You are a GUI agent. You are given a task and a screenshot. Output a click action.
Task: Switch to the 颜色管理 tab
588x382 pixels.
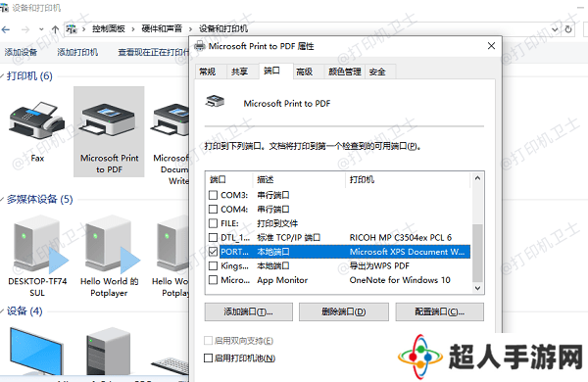tap(345, 72)
